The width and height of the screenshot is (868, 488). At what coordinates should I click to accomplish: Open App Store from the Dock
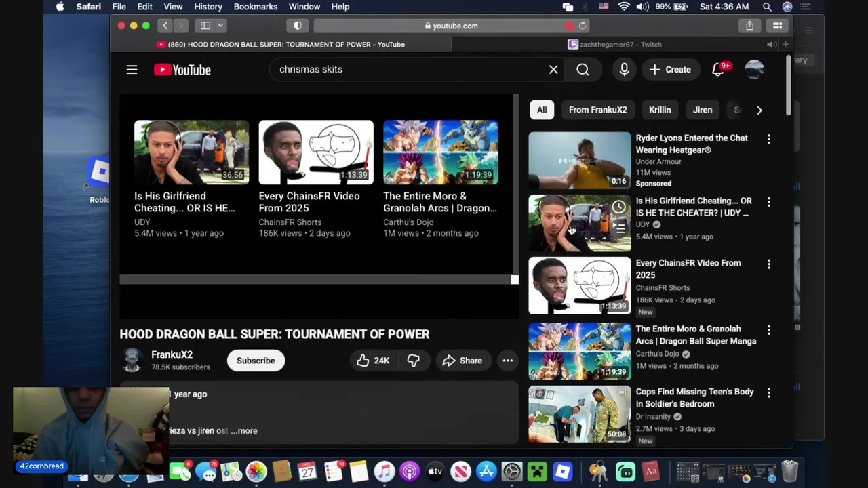486,471
